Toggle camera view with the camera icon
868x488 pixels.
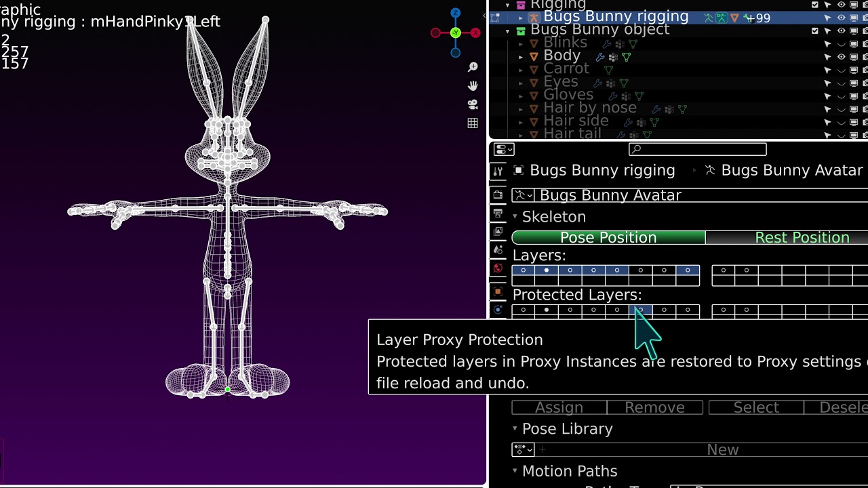tap(473, 104)
